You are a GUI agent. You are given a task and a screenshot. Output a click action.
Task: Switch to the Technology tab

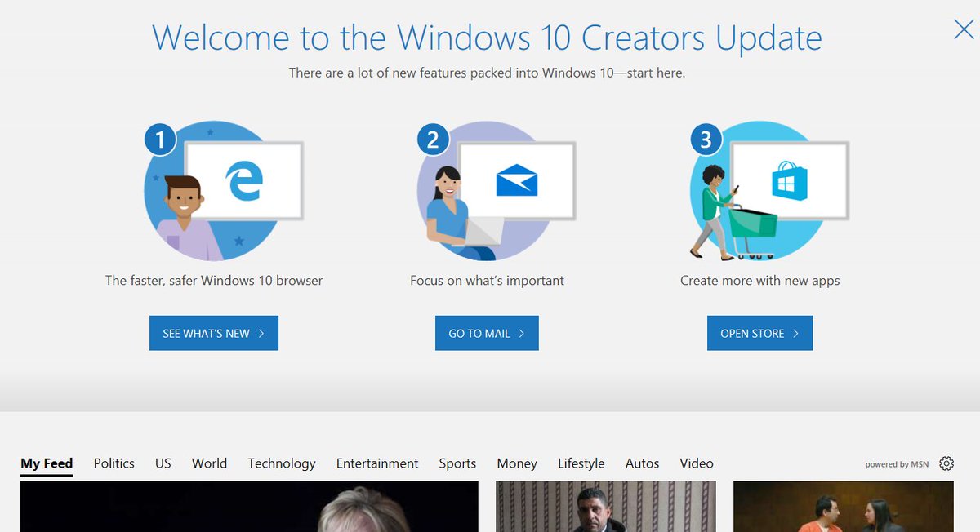tap(282, 463)
